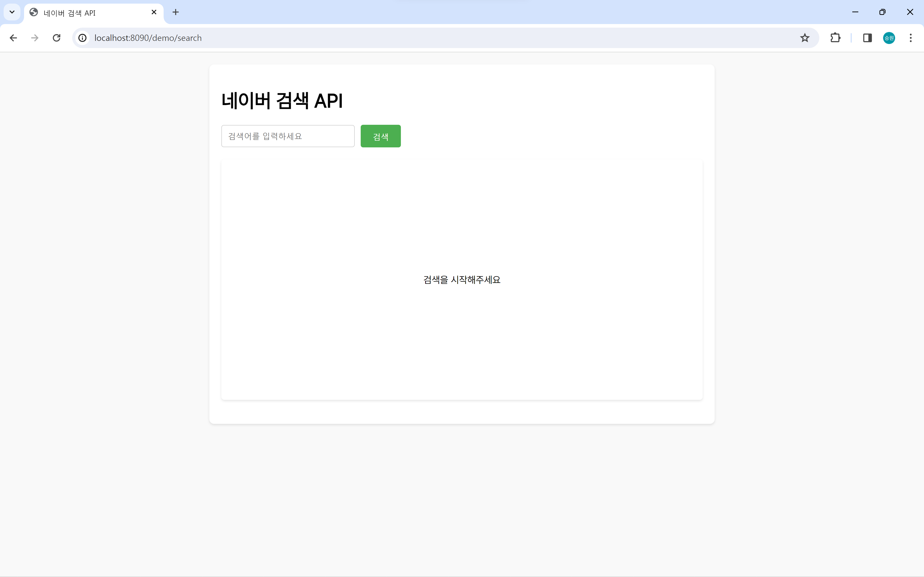
Task: Select the 네이버 검색 API tab
Action: pos(88,13)
